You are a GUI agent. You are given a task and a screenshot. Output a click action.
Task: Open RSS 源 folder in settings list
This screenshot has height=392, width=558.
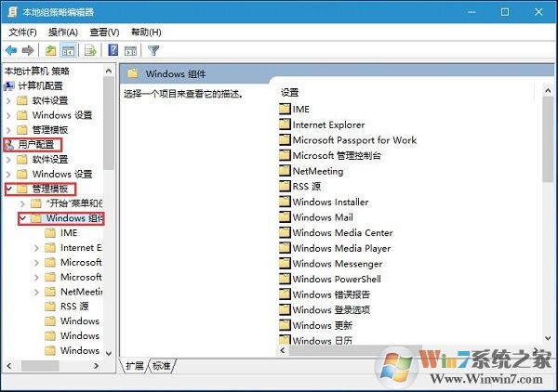(x=300, y=186)
